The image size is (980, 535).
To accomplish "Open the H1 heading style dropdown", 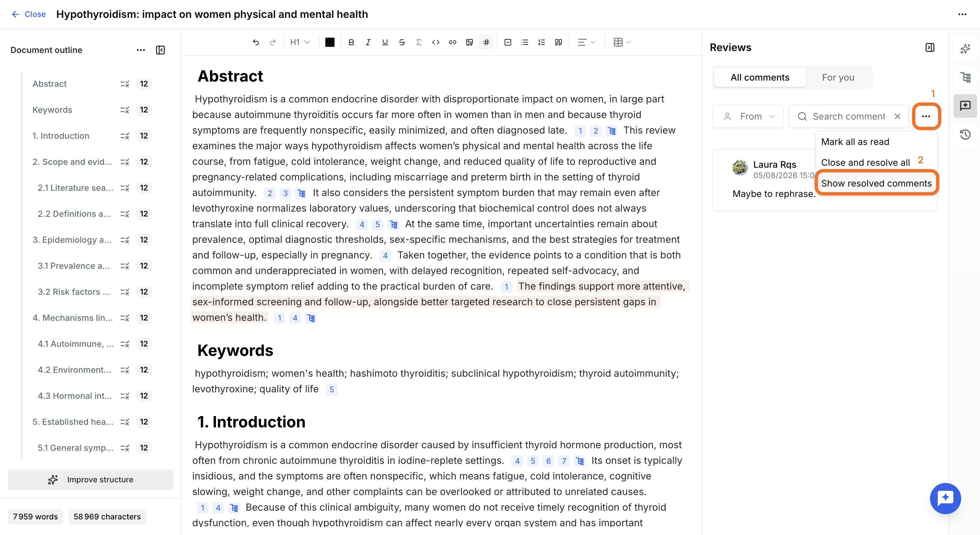I will coord(300,42).
